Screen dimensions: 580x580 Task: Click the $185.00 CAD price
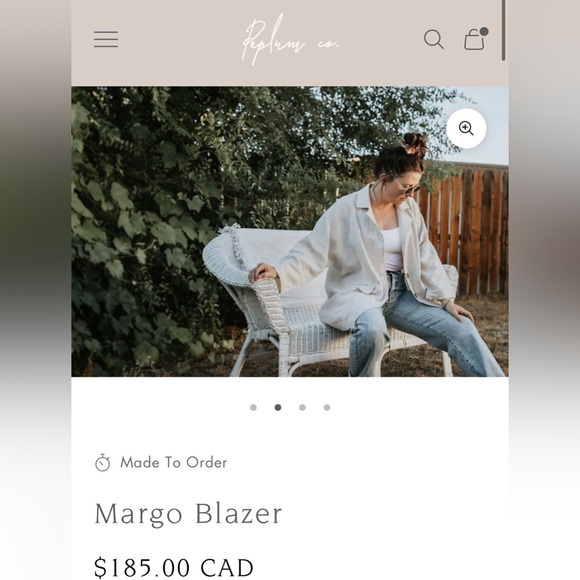pos(174,567)
